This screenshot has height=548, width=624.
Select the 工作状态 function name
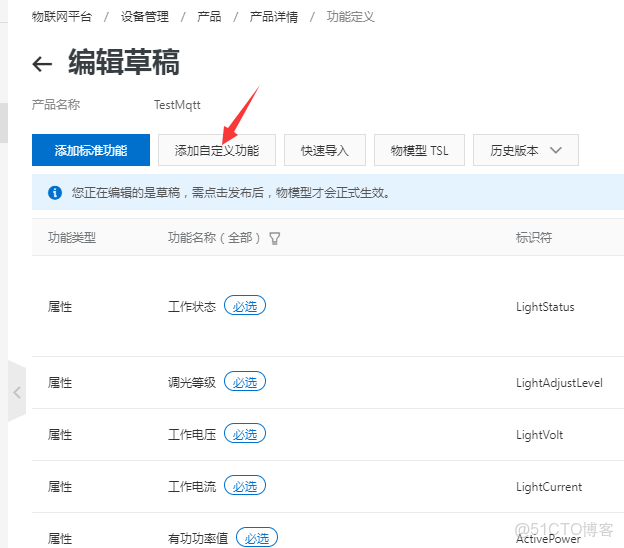pyautogui.click(x=192, y=306)
